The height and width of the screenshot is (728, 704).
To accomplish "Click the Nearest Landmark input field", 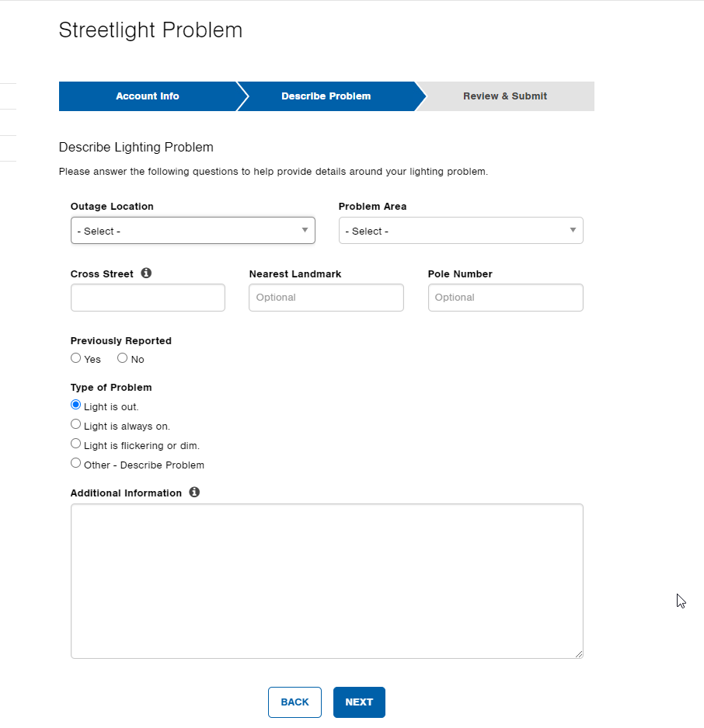I will pyautogui.click(x=326, y=298).
